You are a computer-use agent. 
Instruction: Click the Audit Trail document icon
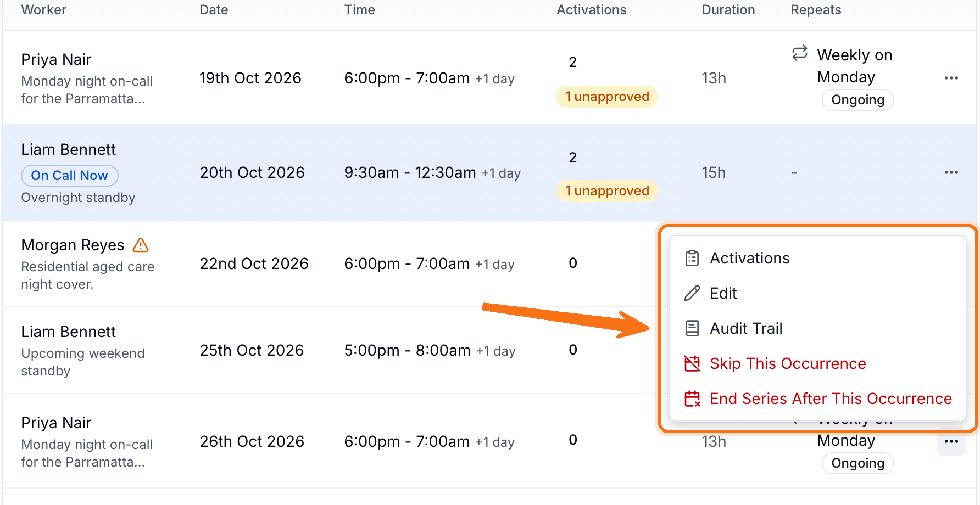click(x=692, y=328)
